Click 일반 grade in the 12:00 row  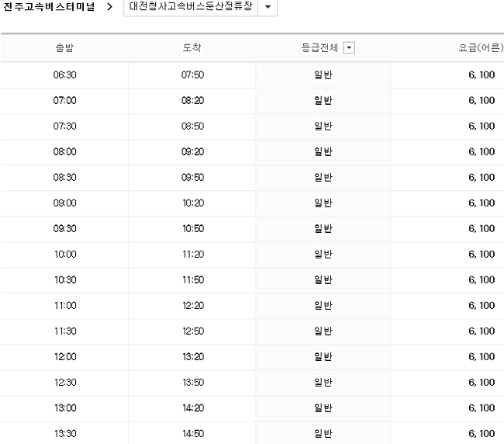point(323,357)
